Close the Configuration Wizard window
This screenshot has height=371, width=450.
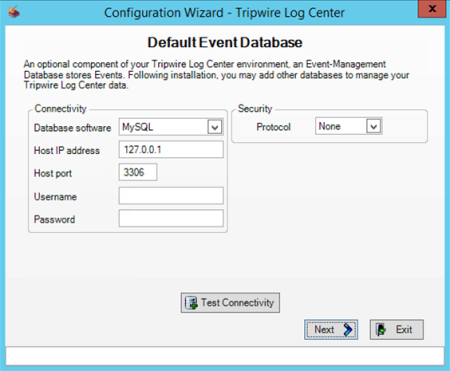(432, 9)
